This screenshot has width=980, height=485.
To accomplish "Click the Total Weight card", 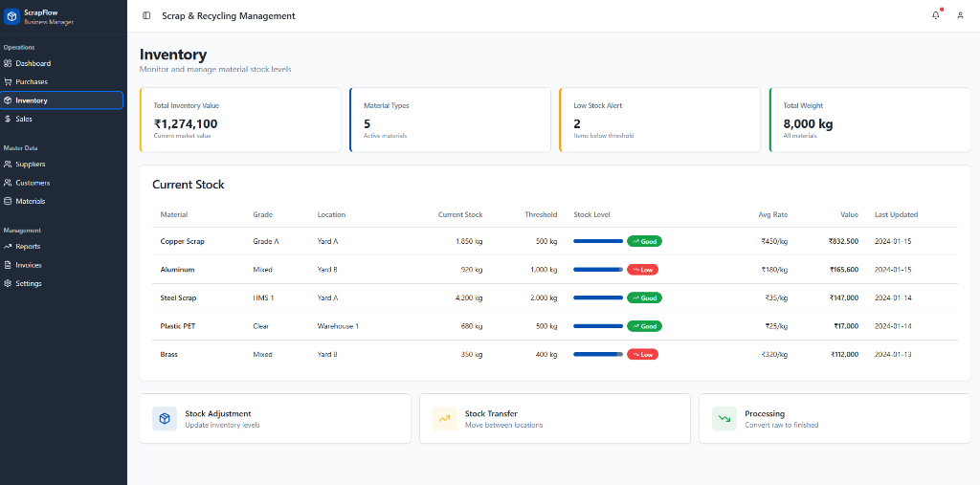I will (x=870, y=120).
